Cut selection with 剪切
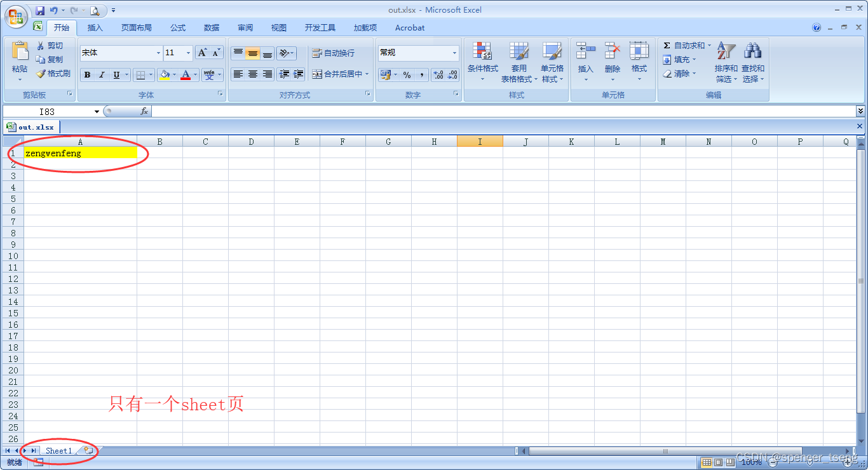Image resolution: width=868 pixels, height=470 pixels. [50, 46]
